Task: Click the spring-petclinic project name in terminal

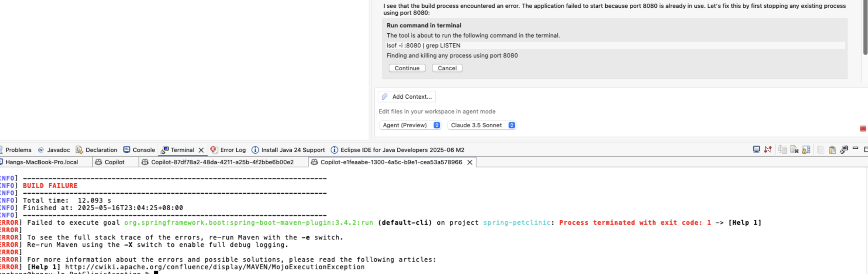Action: tap(517, 223)
